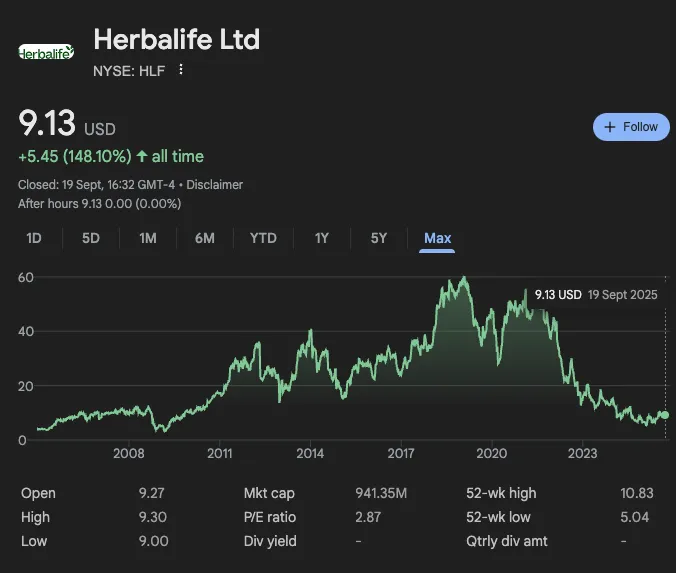Show the 1Y chart range
The height and width of the screenshot is (573, 676).
coord(322,238)
